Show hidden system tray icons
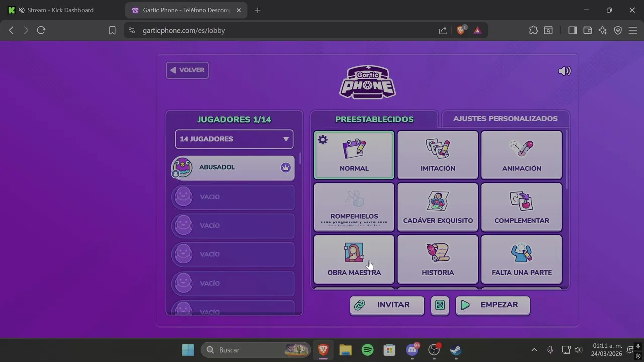The image size is (644, 362). click(534, 350)
